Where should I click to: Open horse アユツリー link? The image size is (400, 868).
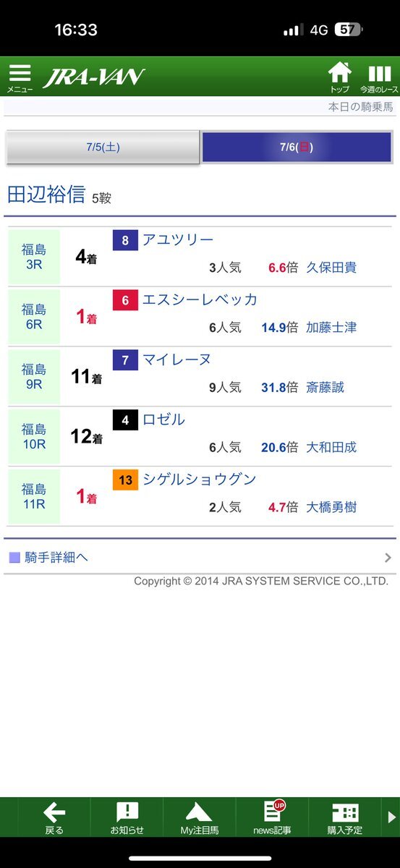[x=178, y=239]
